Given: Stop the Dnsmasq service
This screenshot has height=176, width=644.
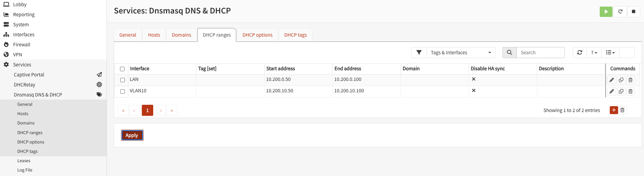Looking at the screenshot, I should click(633, 11).
